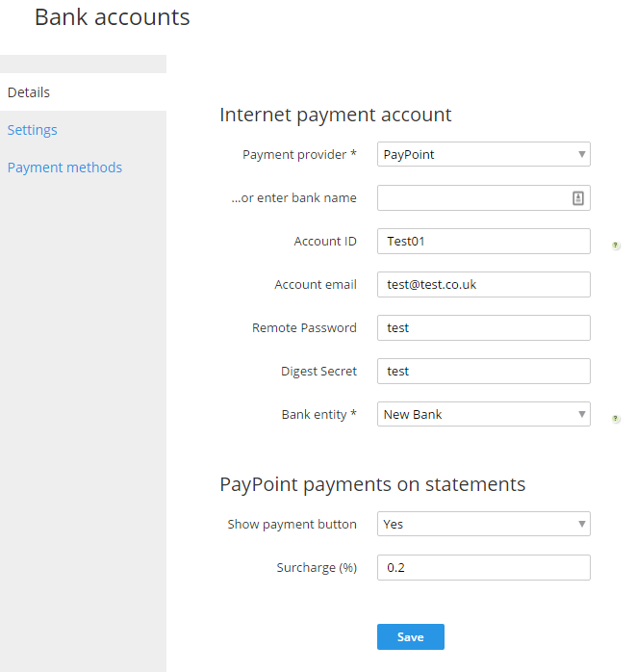
Task: Click the help icon beside Bank entity
Action: 616,419
